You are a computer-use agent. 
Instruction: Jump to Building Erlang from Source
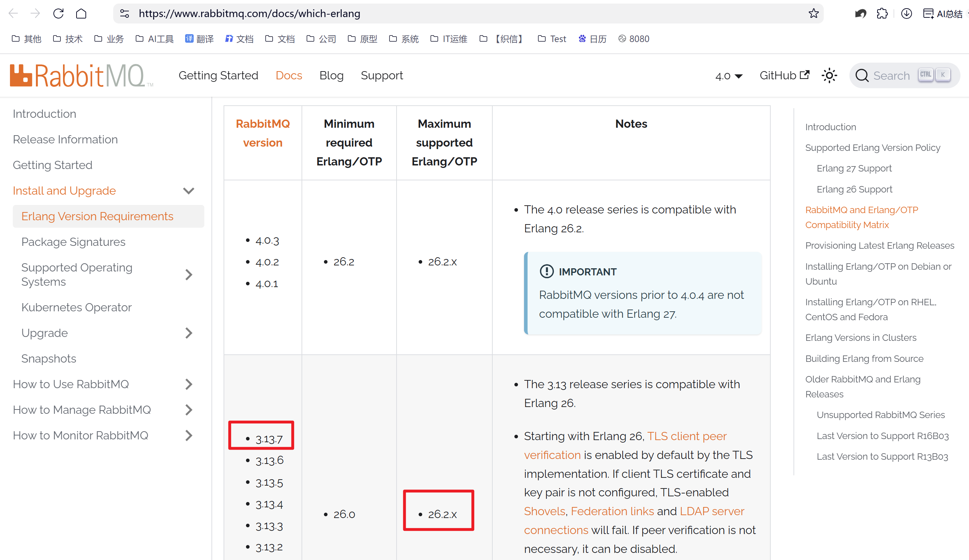864,358
